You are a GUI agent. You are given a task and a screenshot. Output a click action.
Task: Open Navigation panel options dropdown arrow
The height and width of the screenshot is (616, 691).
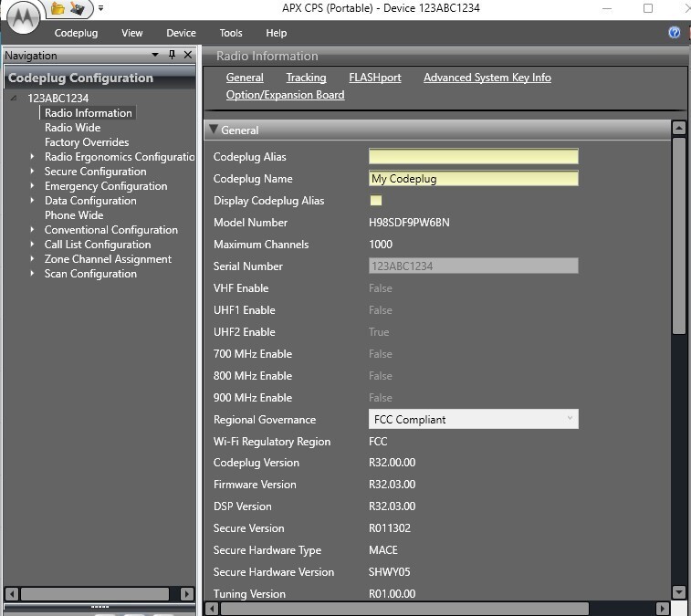(155, 55)
